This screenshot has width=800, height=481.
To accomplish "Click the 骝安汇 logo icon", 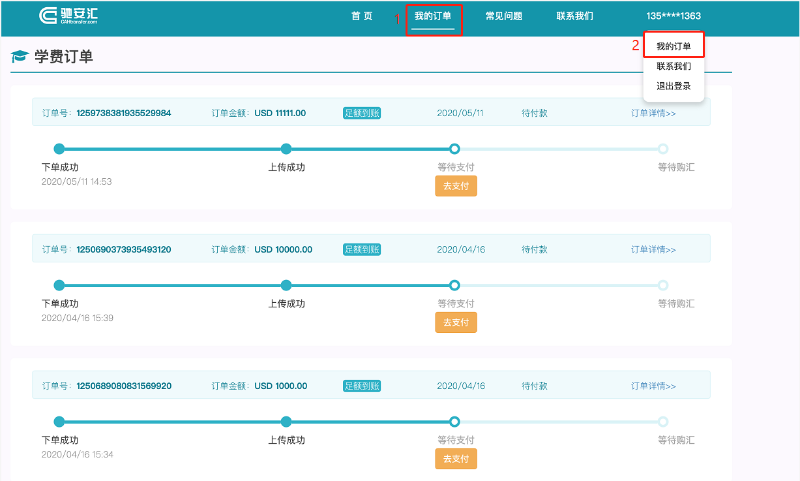I will click(48, 16).
